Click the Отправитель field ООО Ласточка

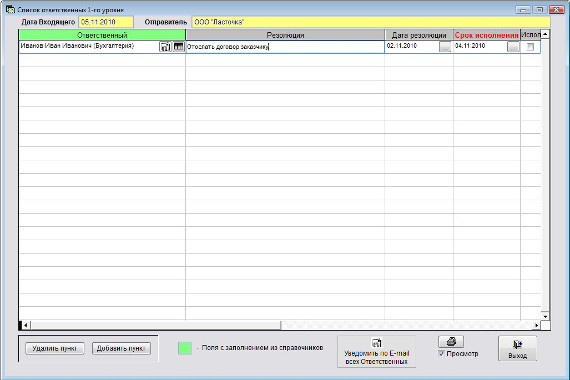371,22
